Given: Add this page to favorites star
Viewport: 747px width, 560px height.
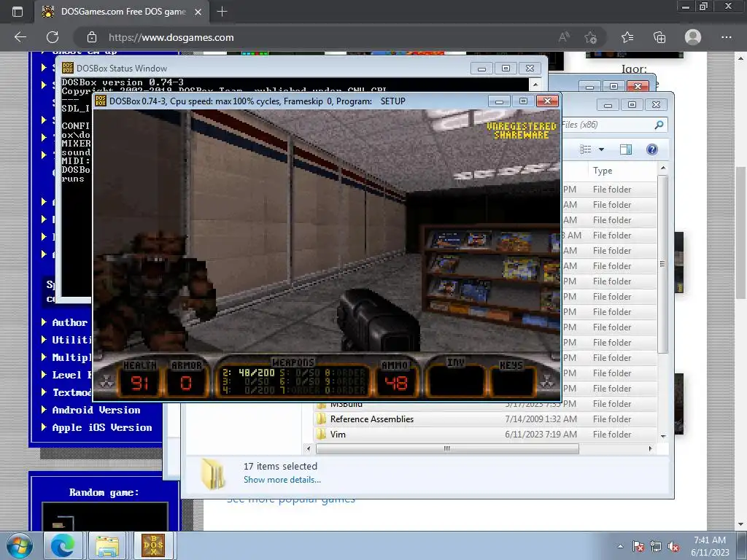Looking at the screenshot, I should 591,37.
